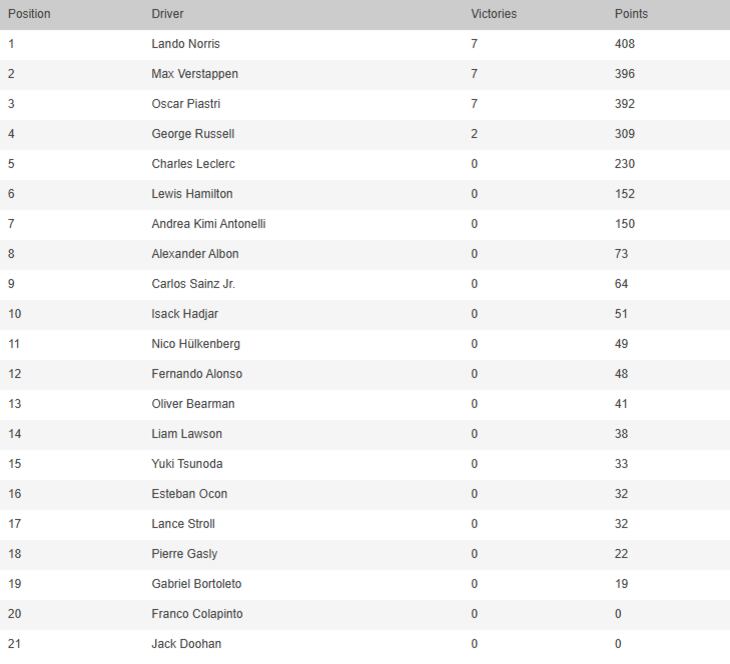
Task: Click Andrea Kimi Antonelli's name
Action: tap(208, 224)
